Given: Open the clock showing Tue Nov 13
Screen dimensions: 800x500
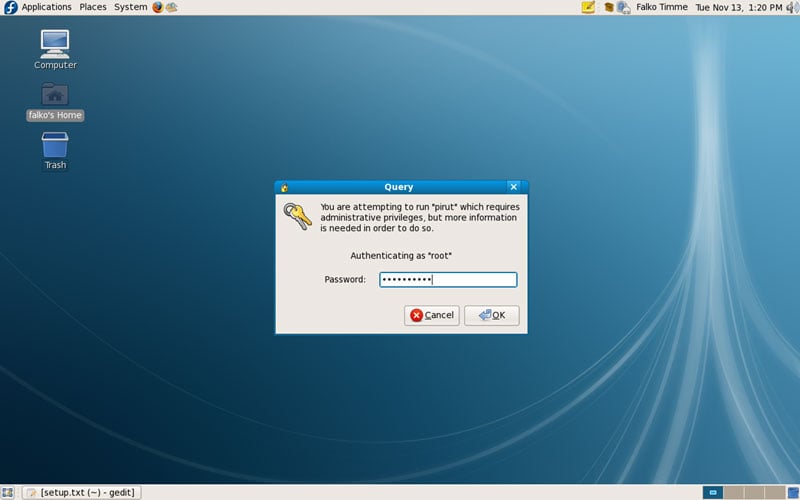Looking at the screenshot, I should [739, 7].
